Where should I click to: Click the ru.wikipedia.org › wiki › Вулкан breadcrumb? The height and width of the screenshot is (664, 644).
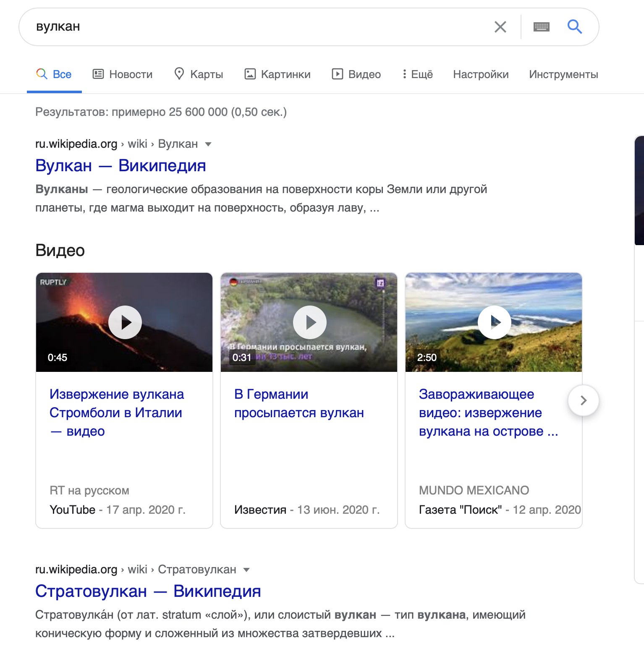(116, 144)
